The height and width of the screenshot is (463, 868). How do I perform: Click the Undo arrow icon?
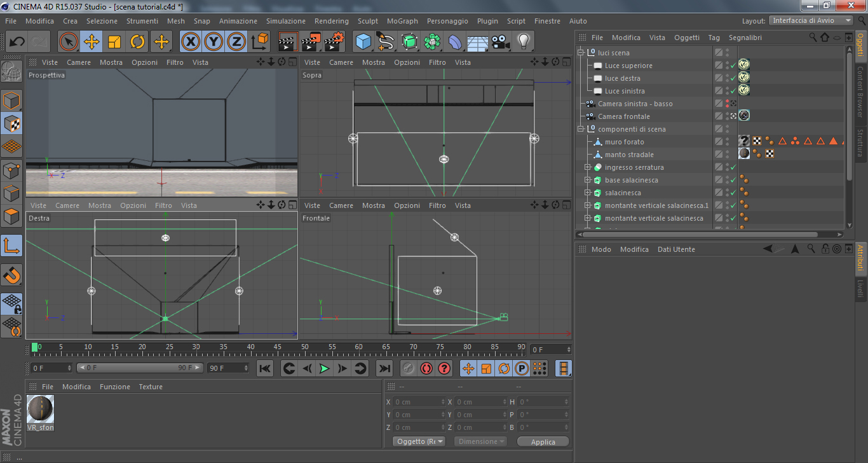coord(17,42)
